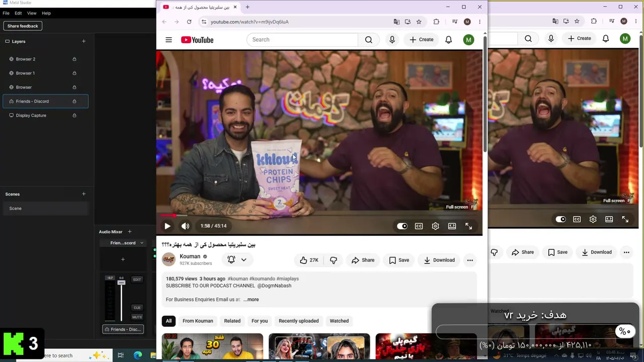Toggle lock on Browser 1 layer
This screenshot has width=644, height=362.
click(74, 73)
